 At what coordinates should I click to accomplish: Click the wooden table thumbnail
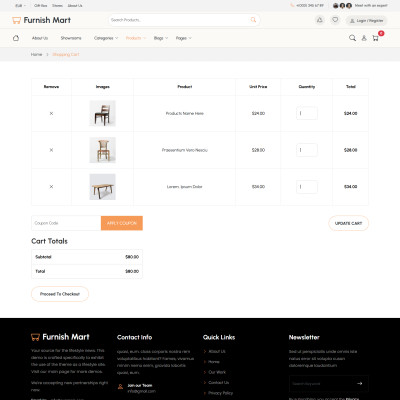coord(103,187)
